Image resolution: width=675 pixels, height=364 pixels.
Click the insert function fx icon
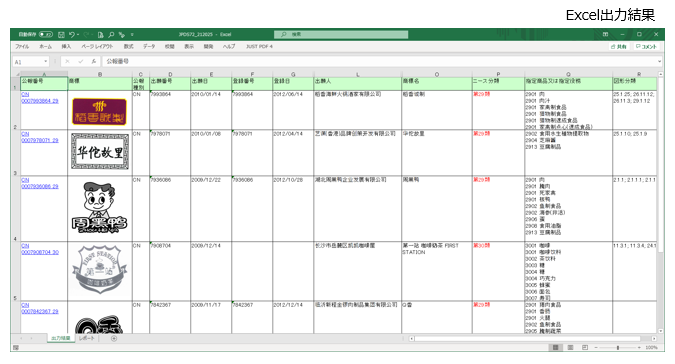point(93,62)
